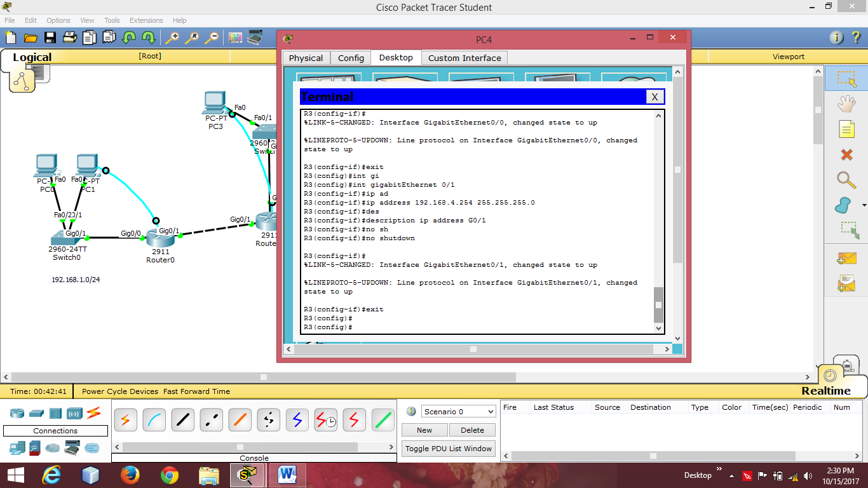Image resolution: width=868 pixels, height=488 pixels.
Task: Click the Print icon in the toolbar
Action: [70, 37]
